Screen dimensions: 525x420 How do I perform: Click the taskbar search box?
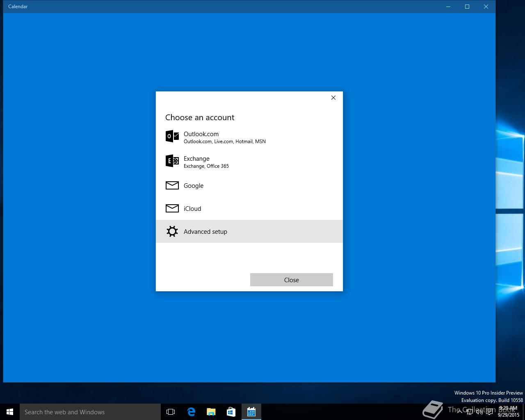[x=90, y=412]
